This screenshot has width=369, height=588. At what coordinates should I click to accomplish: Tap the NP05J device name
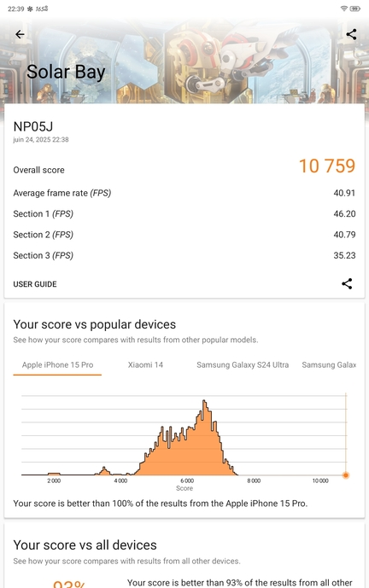(x=33, y=126)
